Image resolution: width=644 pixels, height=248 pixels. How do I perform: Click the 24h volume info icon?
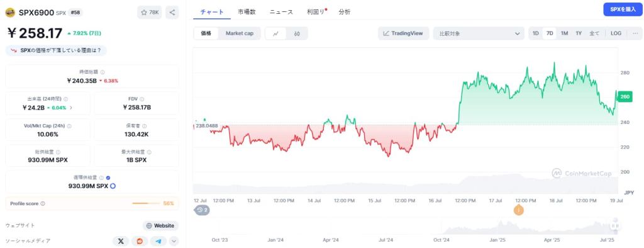tap(66, 99)
